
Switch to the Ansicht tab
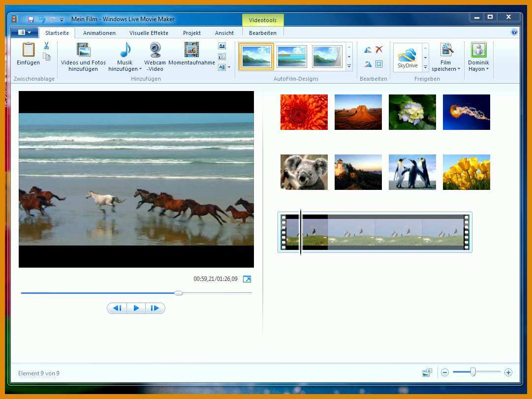[224, 33]
